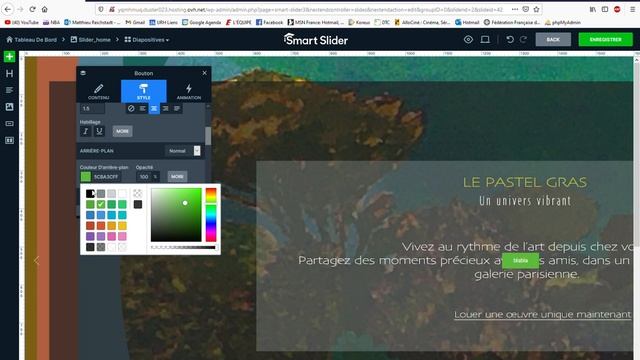Justify the text
Image resolution: width=640 pixels, height=360 pixels.
[177, 109]
